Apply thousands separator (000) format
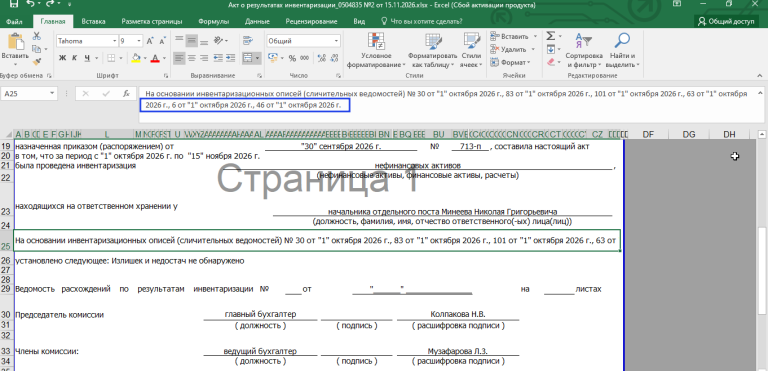Screen dimensions: 768x371 [305, 58]
